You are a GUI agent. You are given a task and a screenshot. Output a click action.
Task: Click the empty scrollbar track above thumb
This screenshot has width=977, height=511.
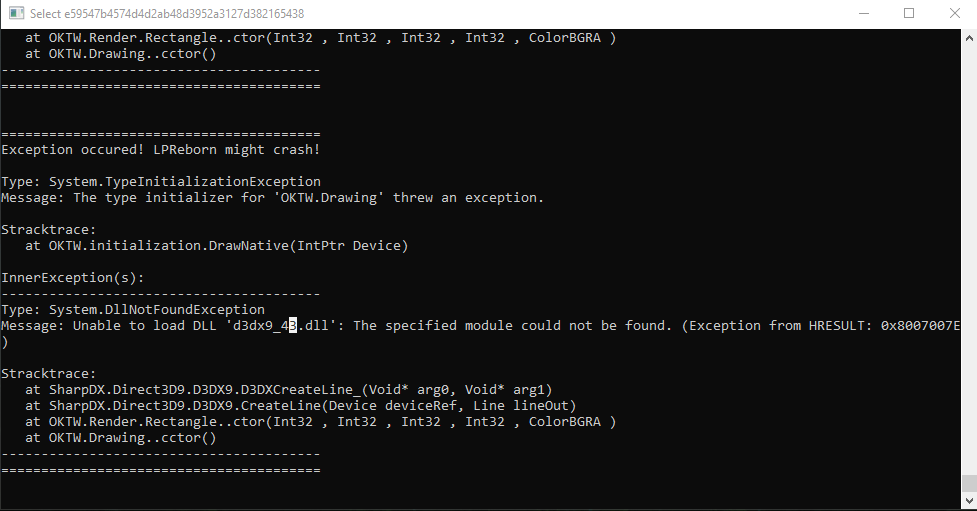(x=969, y=260)
